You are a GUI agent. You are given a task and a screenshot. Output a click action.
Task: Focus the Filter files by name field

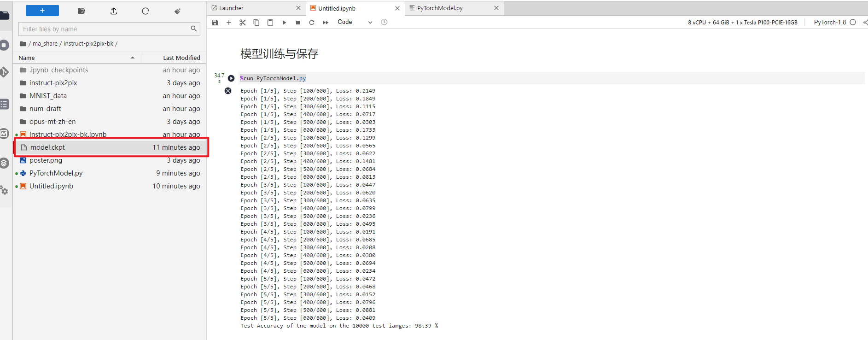click(109, 29)
